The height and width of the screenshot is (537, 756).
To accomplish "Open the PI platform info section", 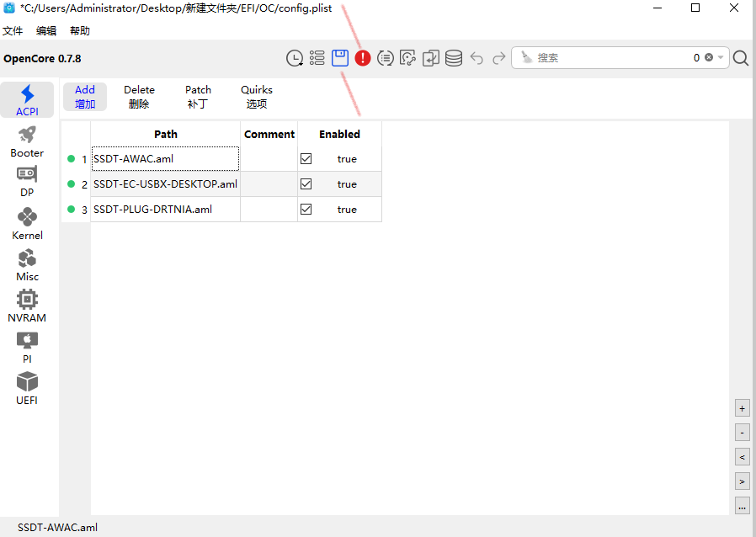I will coord(27,348).
